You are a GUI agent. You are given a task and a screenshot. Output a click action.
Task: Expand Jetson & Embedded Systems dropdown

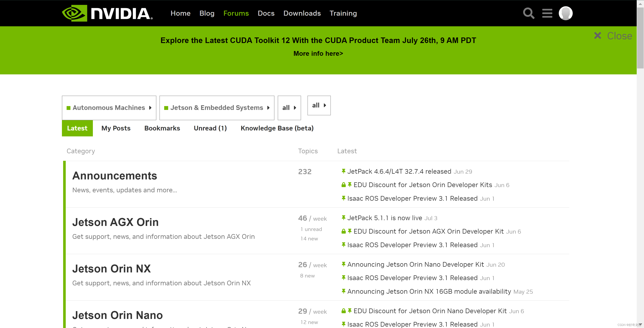217,108
